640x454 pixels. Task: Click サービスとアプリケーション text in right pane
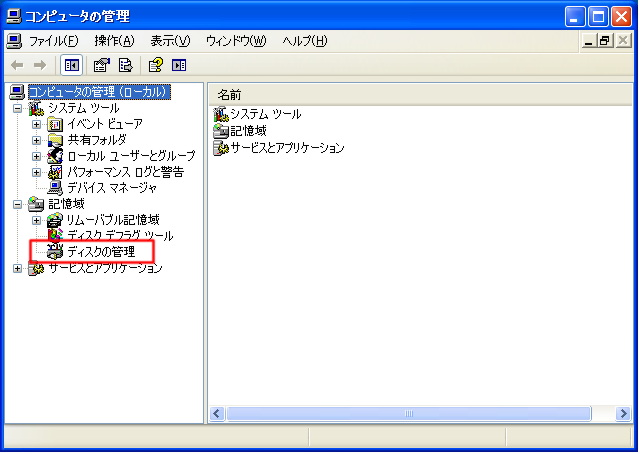pyautogui.click(x=287, y=148)
